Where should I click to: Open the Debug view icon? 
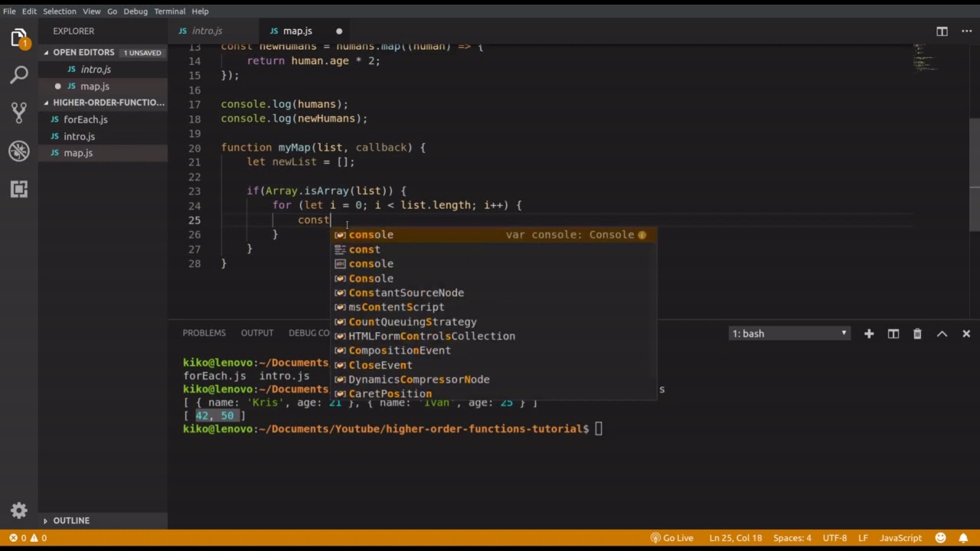coord(19,151)
